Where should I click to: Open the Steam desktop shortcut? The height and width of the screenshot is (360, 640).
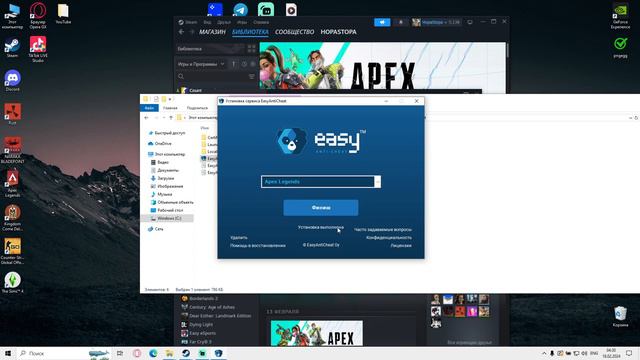pyautogui.click(x=12, y=47)
